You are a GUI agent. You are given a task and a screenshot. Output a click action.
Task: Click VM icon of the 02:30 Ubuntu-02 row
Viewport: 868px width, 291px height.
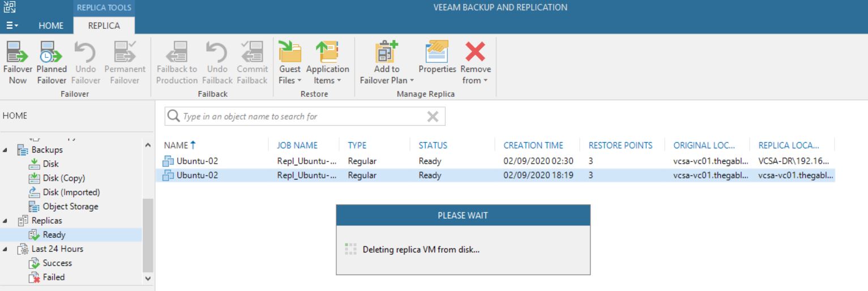[168, 161]
